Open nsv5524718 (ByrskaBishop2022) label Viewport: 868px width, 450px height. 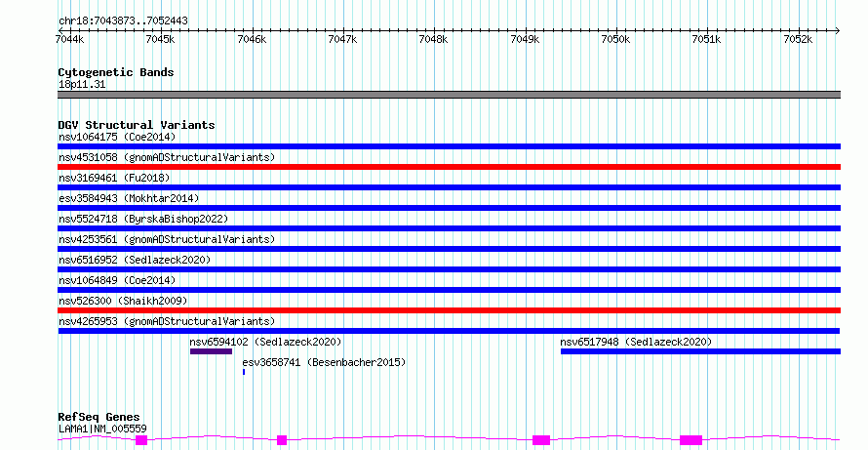pos(143,219)
